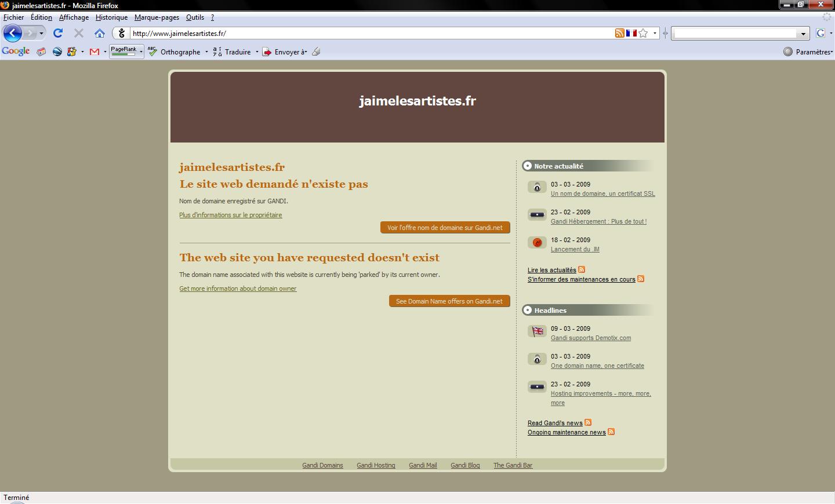This screenshot has height=504, width=835.
Task: Click the highlighter icon on Google toolbar
Action: pyautogui.click(x=316, y=52)
